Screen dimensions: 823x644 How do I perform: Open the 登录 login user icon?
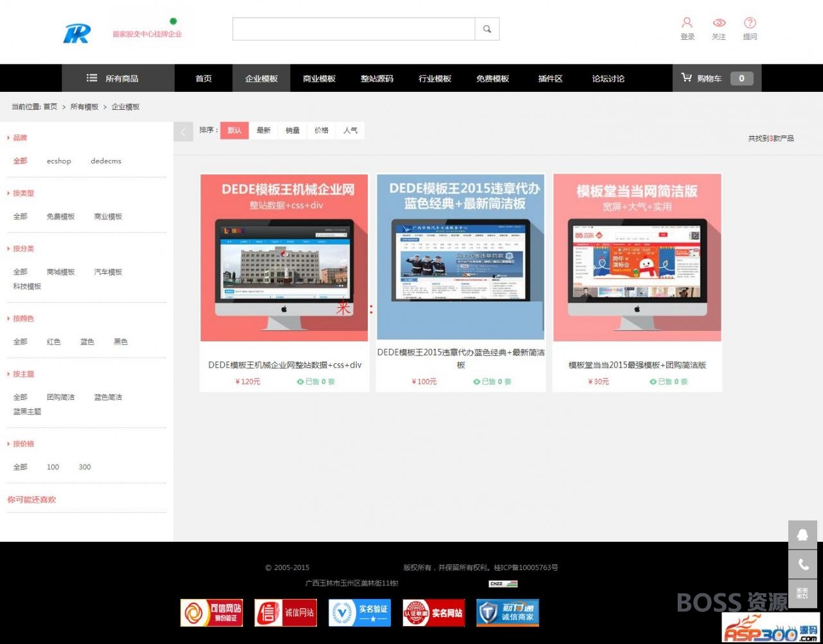[x=687, y=22]
